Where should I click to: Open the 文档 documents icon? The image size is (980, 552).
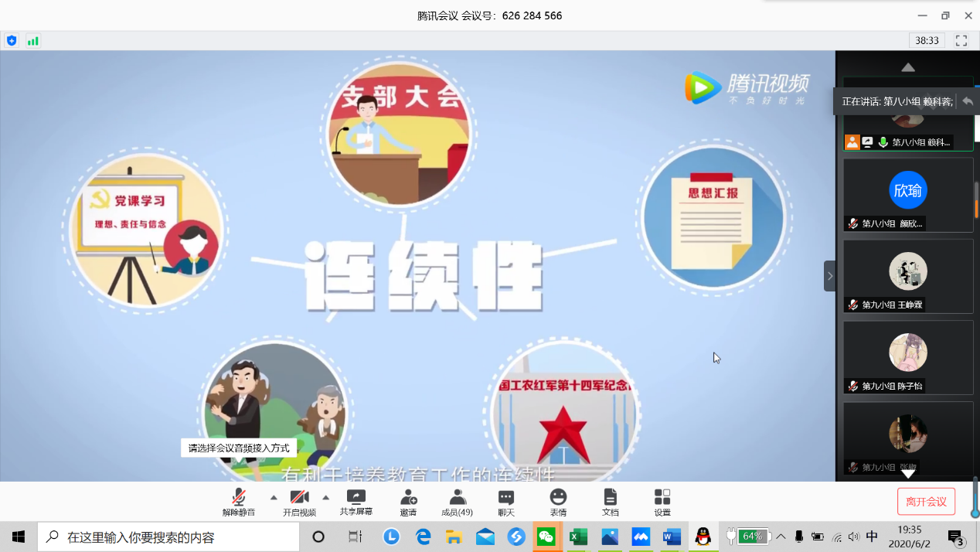pyautogui.click(x=610, y=501)
